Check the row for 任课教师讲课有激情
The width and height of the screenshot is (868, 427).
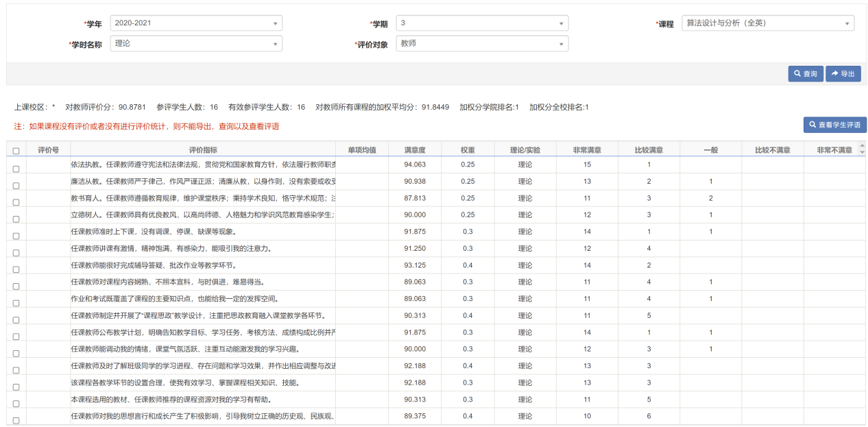click(x=16, y=253)
